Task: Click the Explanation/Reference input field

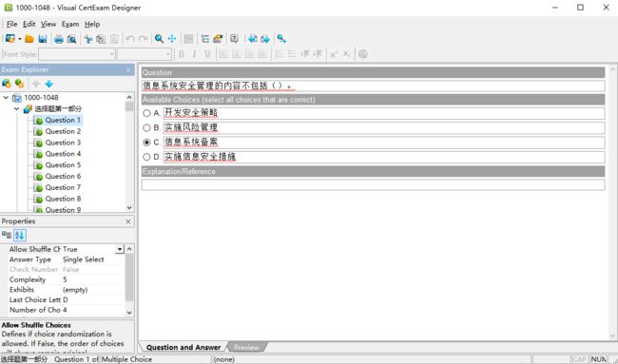Action: tap(373, 184)
